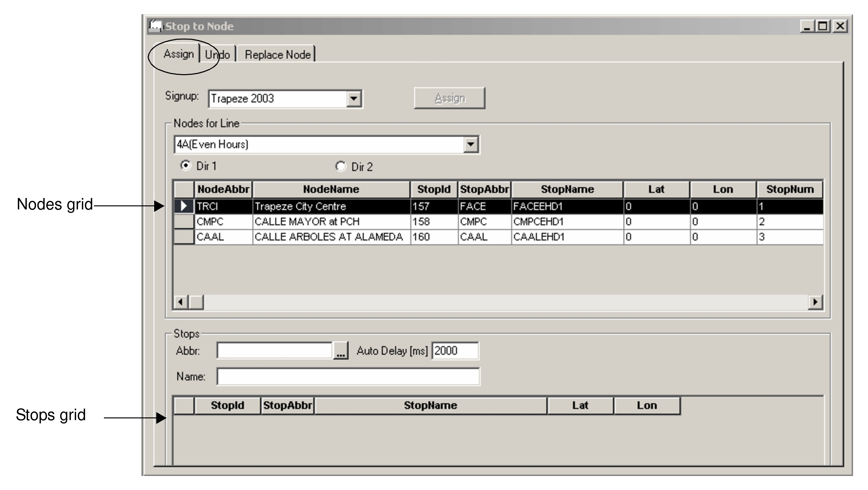Expand the 4A(Even Hours) line selector
Screen dimensions: 868x490
tap(471, 144)
